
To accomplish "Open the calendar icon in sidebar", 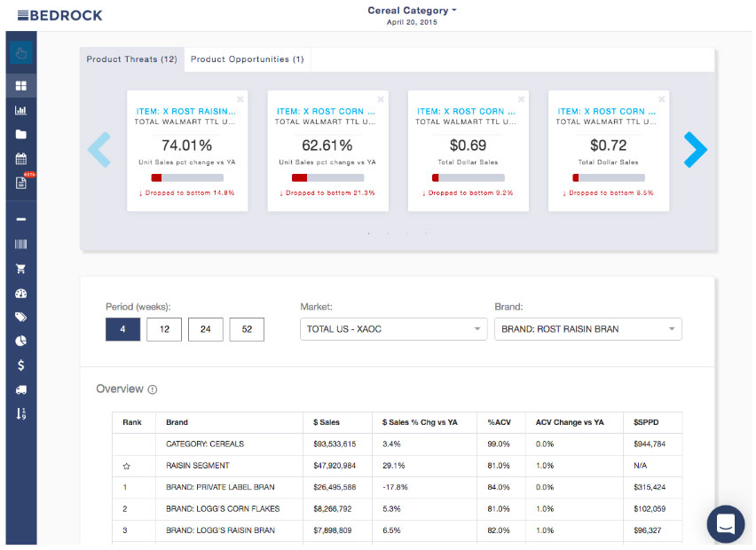I will click(20, 159).
